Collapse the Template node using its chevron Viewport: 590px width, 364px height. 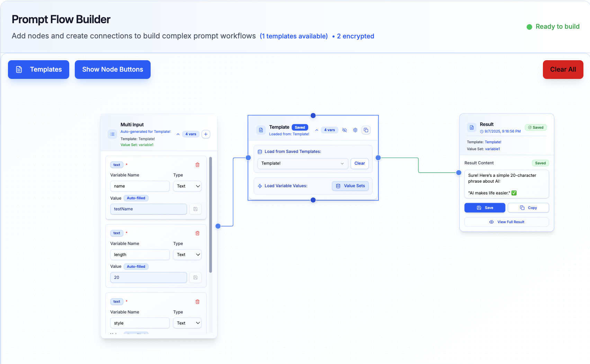pos(316,130)
